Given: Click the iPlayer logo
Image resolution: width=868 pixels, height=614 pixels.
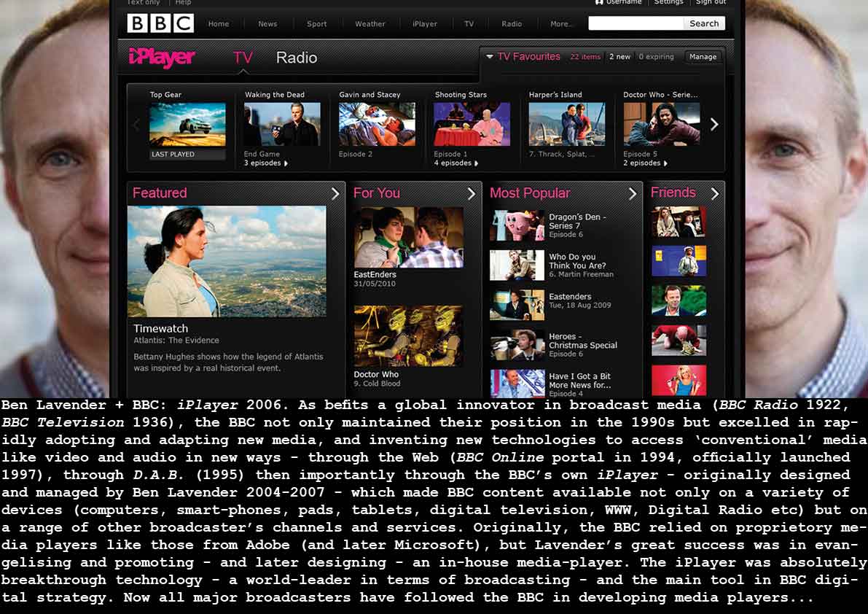Looking at the screenshot, I should (161, 58).
